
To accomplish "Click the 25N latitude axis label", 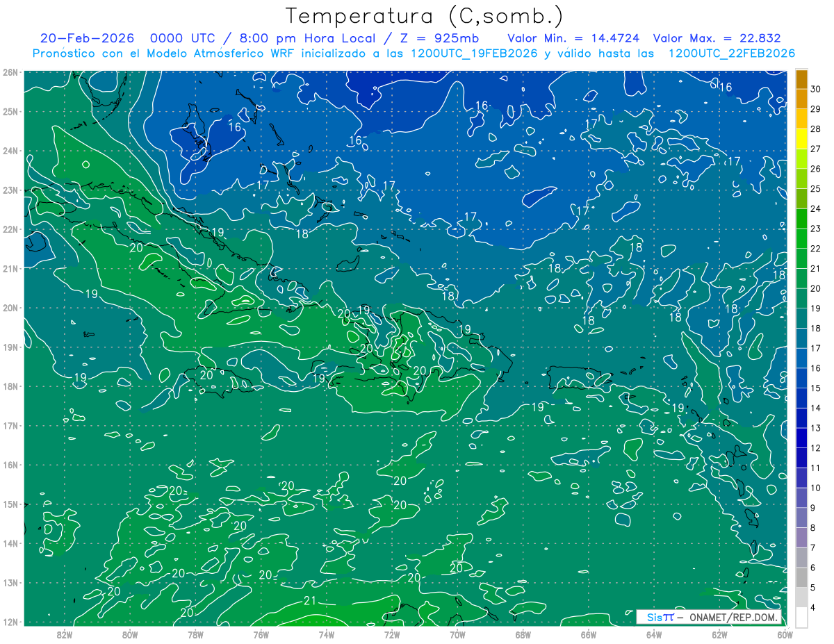I will click(x=10, y=111).
